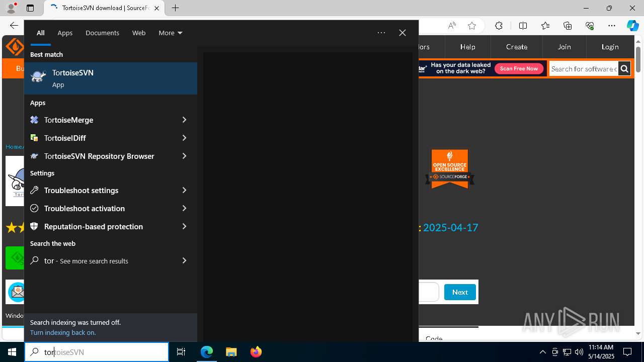
Task: Open Firefox from the taskbar
Action: click(256, 352)
